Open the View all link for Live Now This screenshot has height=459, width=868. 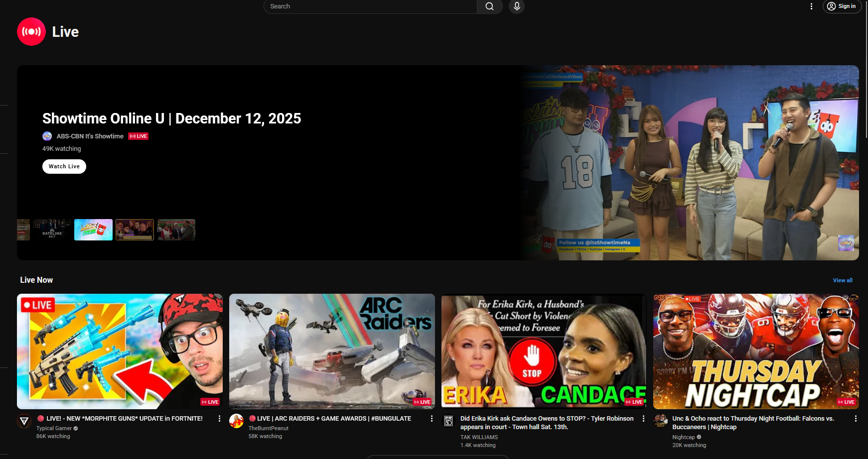tap(843, 280)
